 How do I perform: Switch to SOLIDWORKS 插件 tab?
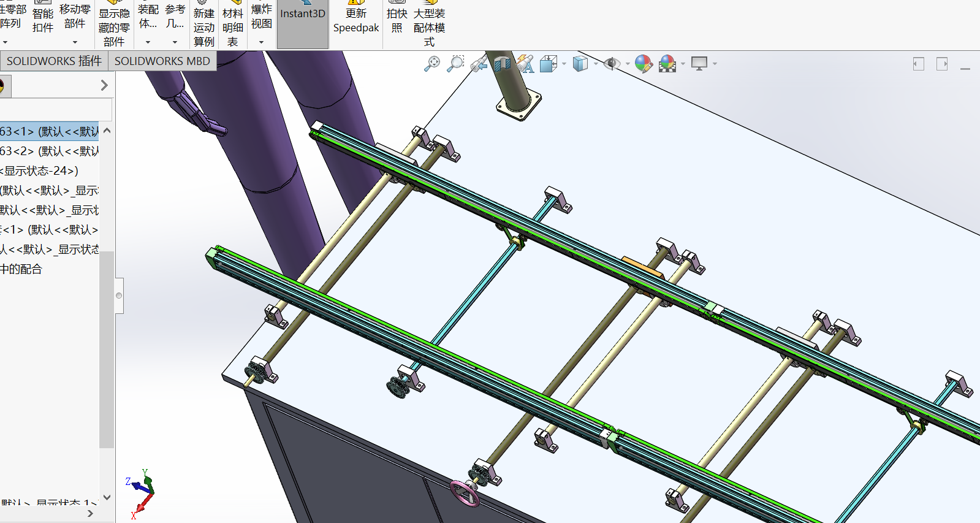coord(54,61)
